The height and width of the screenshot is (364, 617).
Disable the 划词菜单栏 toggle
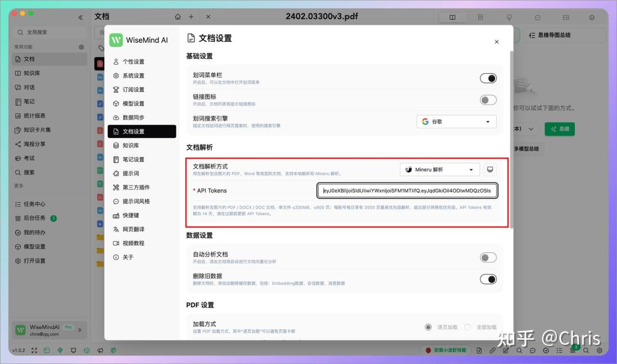[488, 78]
